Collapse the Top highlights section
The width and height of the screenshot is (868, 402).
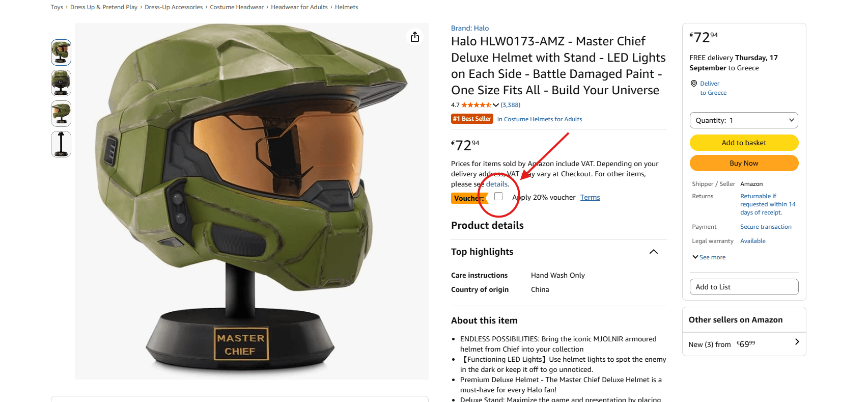(x=654, y=252)
